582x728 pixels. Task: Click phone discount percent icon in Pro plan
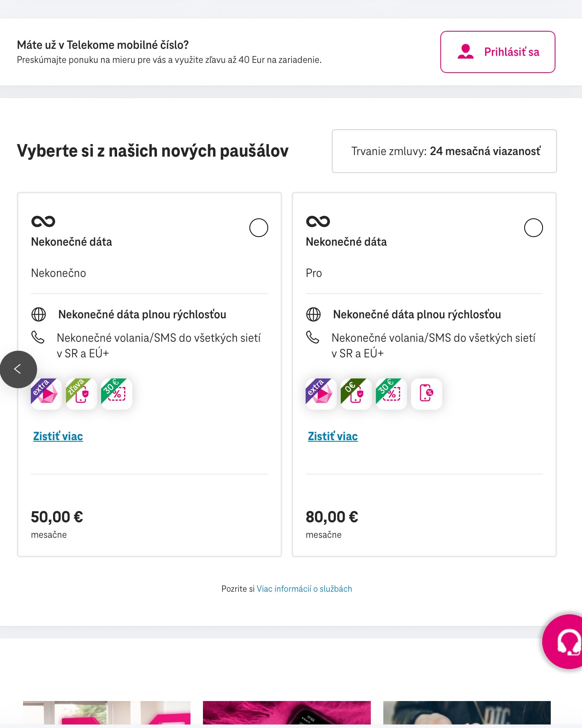click(427, 394)
